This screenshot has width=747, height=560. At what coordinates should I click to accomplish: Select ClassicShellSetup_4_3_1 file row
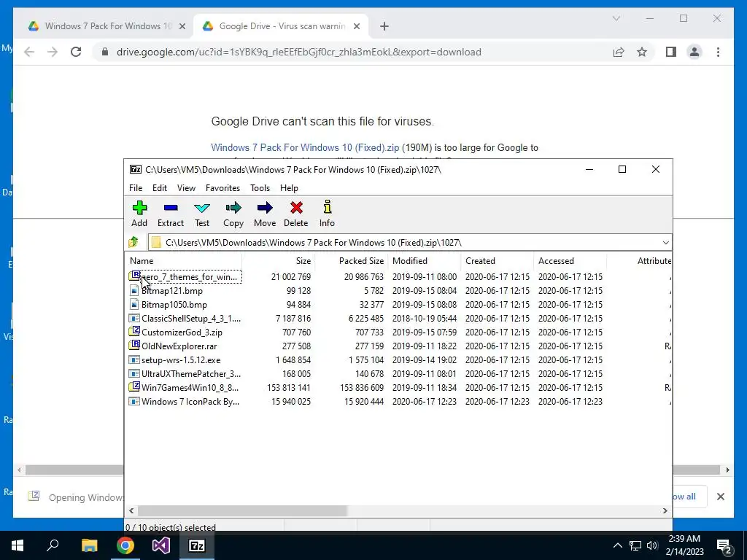(x=398, y=318)
